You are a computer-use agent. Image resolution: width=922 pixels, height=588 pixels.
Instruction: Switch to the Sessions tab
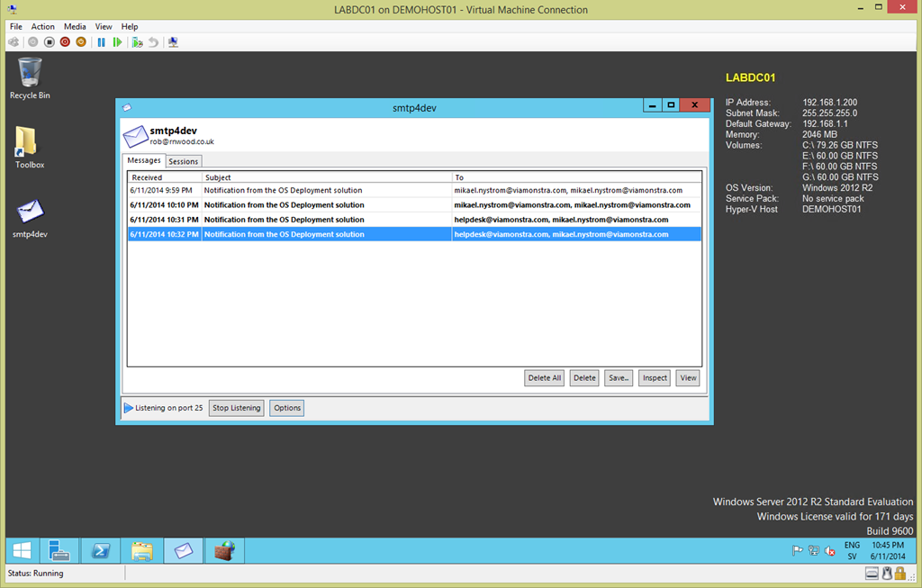coord(183,161)
